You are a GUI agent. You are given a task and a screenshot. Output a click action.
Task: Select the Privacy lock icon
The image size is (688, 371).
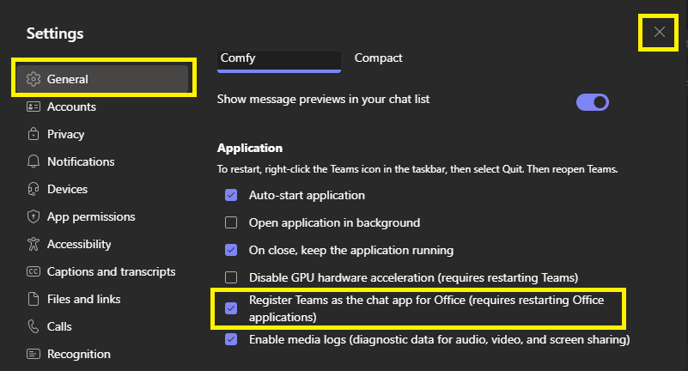pyautogui.click(x=33, y=134)
